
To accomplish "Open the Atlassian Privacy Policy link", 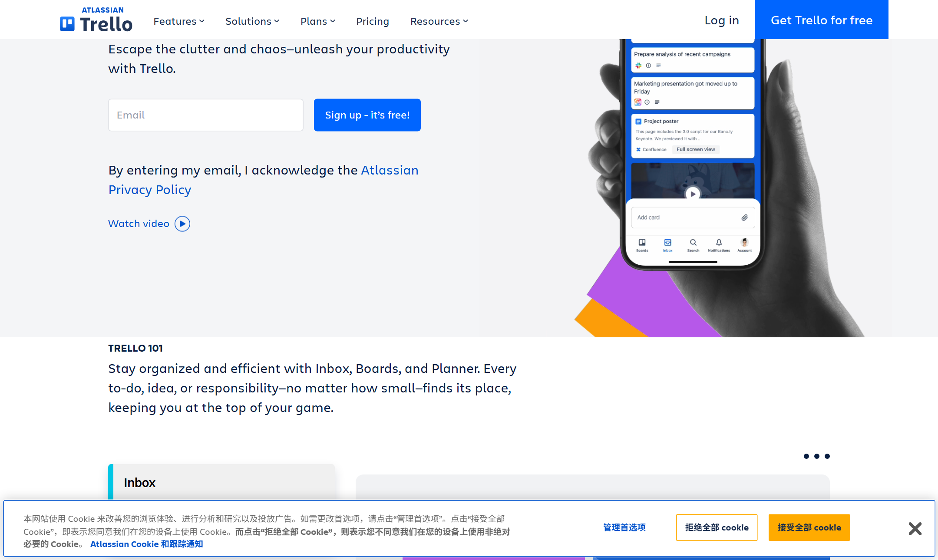I will coord(263,180).
